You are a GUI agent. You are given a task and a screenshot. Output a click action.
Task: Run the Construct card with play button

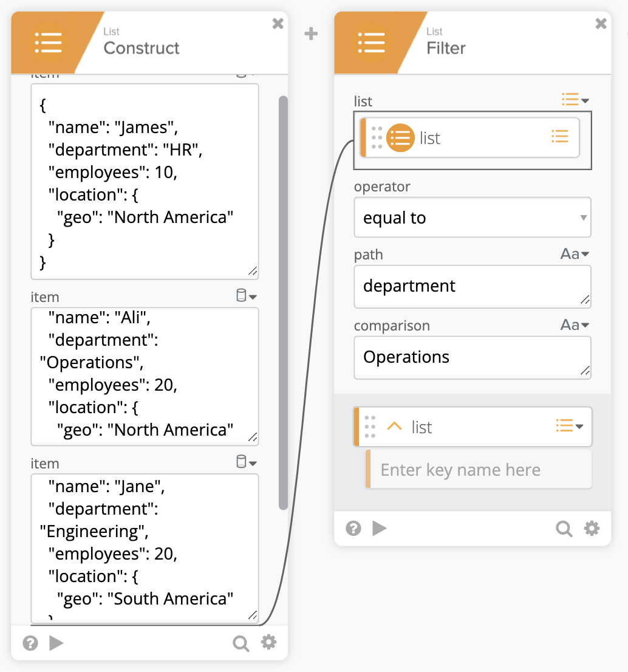[x=56, y=643]
